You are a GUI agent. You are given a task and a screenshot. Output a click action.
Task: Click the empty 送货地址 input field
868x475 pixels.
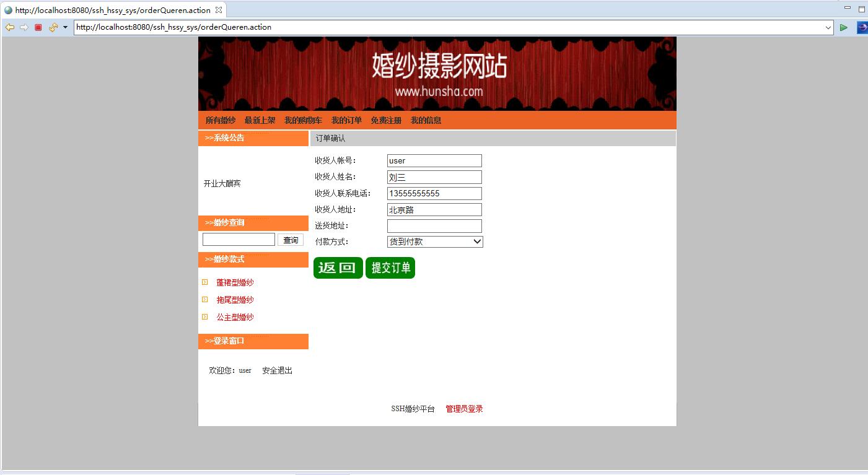pyautogui.click(x=434, y=225)
